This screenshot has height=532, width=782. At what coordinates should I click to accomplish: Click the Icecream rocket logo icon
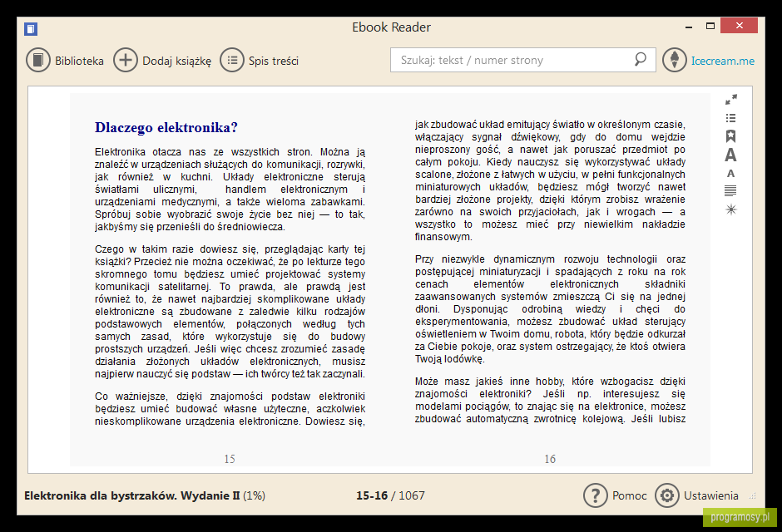tap(675, 61)
